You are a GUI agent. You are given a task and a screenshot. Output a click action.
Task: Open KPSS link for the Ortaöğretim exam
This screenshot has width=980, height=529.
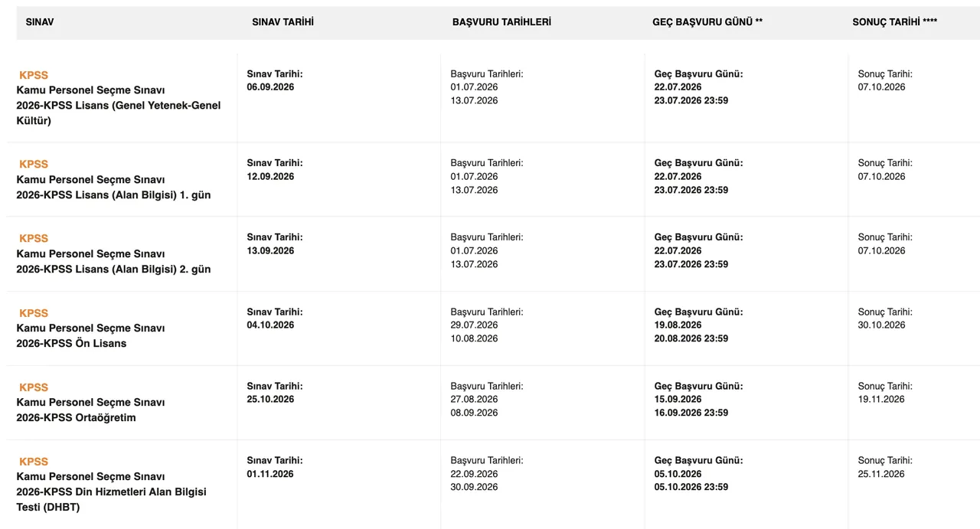[34, 387]
